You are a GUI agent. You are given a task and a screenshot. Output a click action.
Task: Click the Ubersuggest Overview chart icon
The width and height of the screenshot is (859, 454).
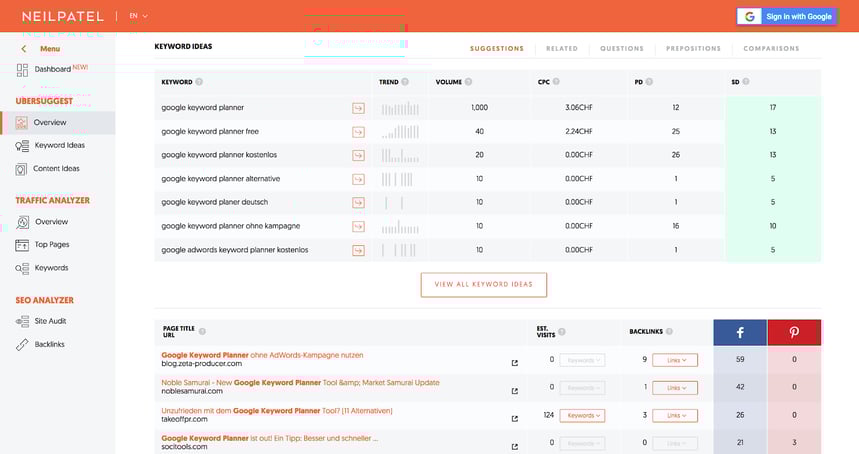[x=21, y=123]
